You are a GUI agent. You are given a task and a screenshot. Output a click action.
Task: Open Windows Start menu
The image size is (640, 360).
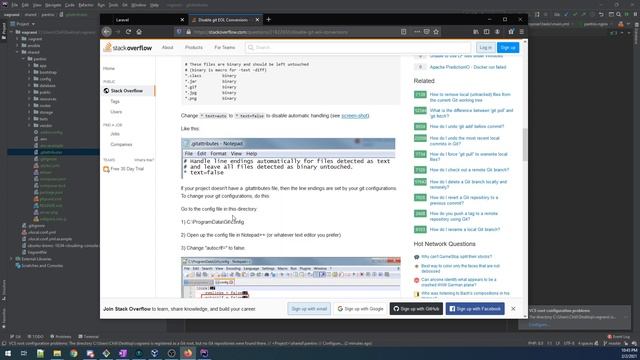(x=8, y=353)
